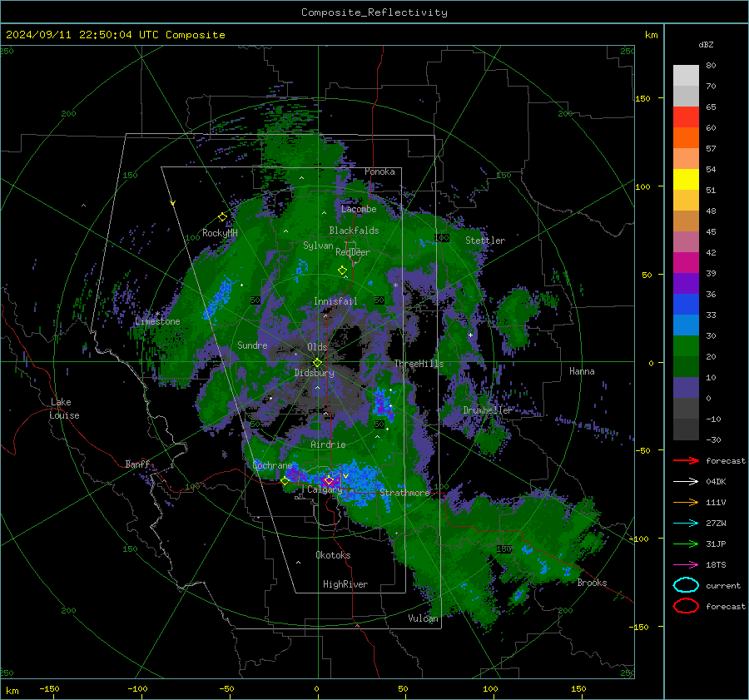Image resolution: width=749 pixels, height=700 pixels.
Task: Select the 65 dBZ red color swatch
Action: (x=686, y=117)
